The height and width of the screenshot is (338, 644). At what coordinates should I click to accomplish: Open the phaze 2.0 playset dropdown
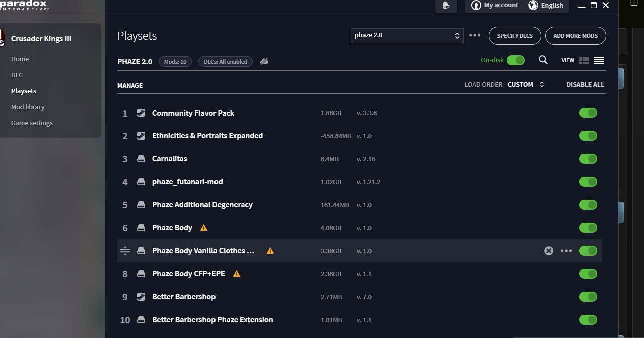pyautogui.click(x=407, y=36)
